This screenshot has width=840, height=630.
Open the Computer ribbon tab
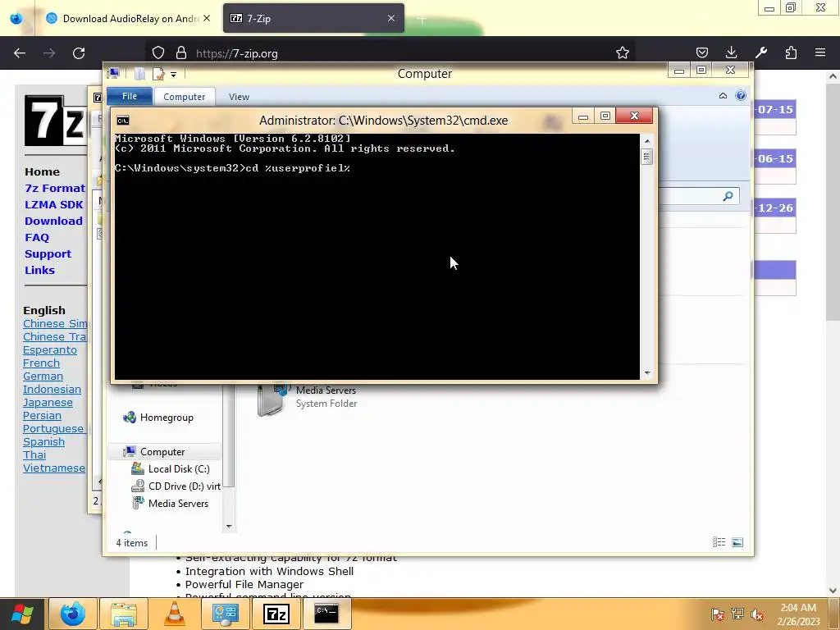tap(185, 97)
